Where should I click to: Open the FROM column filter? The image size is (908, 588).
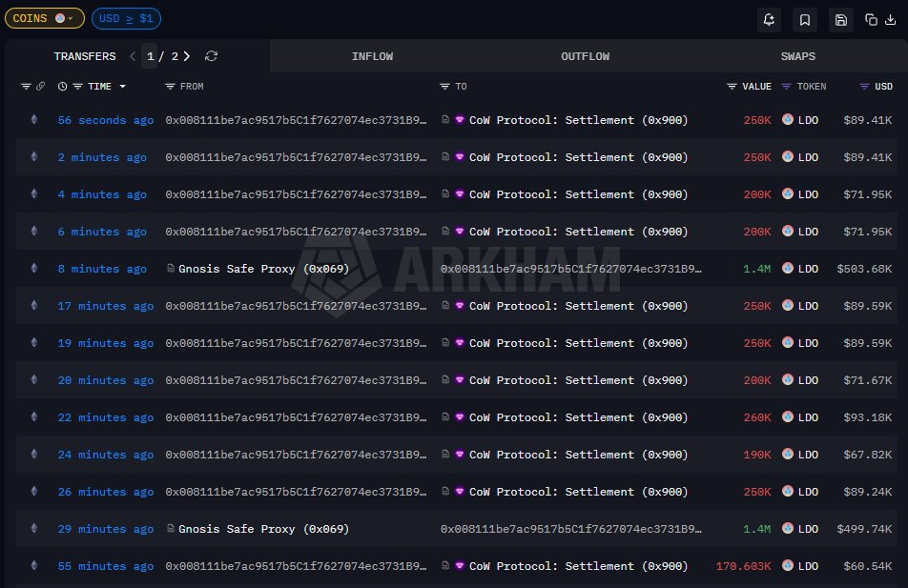(x=170, y=86)
